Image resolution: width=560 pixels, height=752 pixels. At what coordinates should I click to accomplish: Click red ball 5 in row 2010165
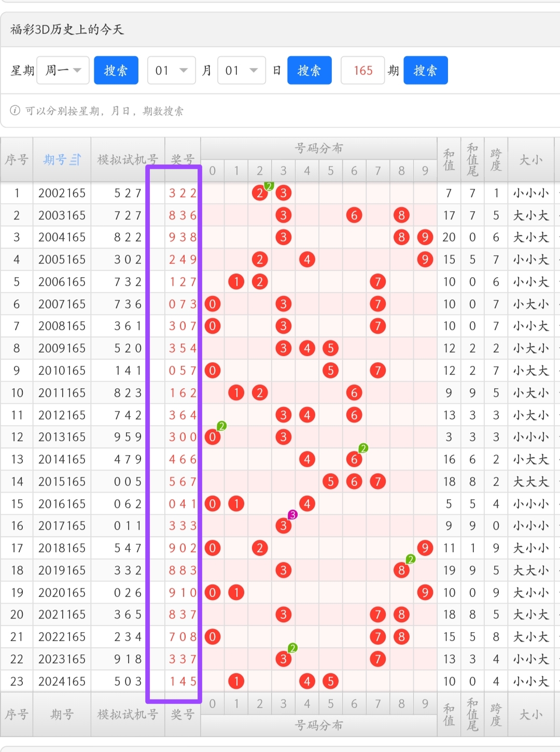[x=331, y=371]
